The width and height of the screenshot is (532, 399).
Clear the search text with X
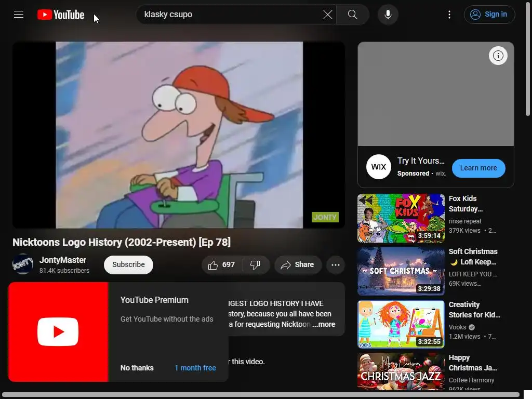(327, 15)
